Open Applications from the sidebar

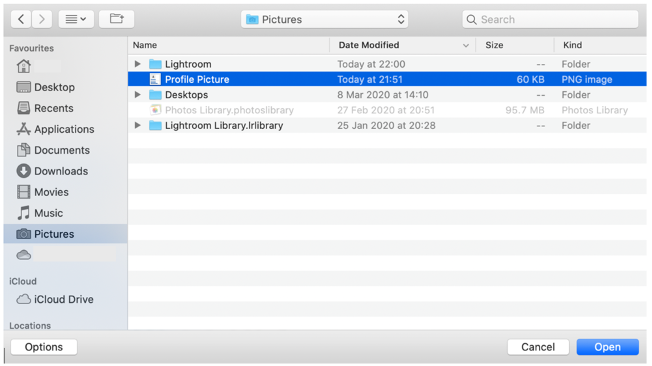(x=55, y=129)
